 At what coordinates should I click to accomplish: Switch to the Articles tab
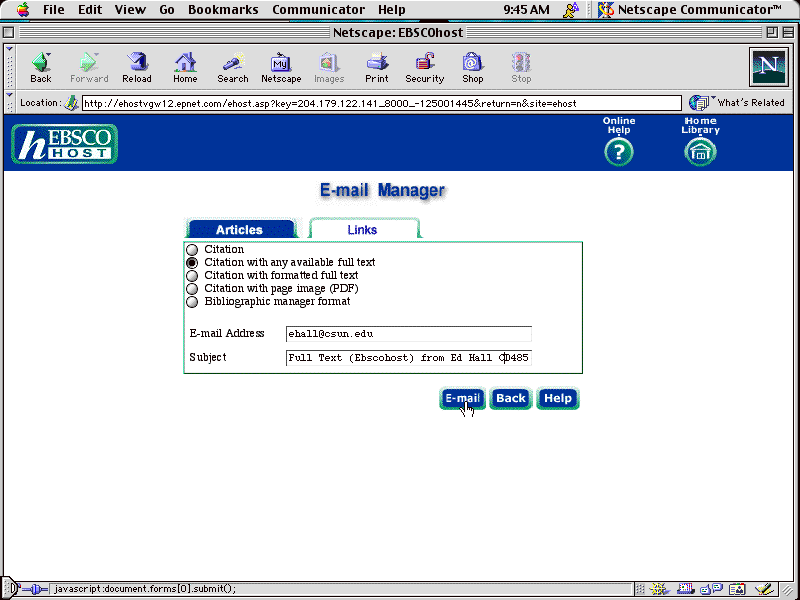tap(240, 229)
